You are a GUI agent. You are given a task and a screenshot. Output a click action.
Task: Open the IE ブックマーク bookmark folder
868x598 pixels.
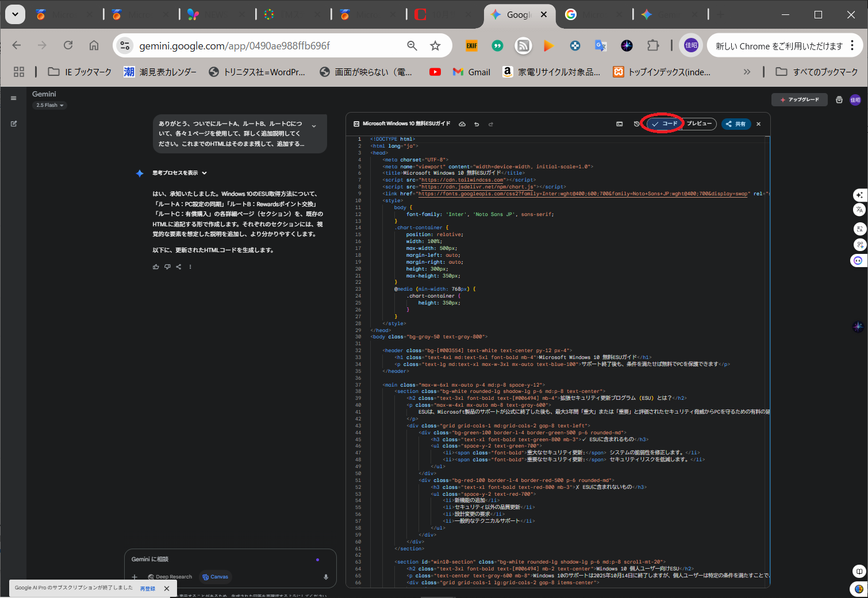coord(80,72)
